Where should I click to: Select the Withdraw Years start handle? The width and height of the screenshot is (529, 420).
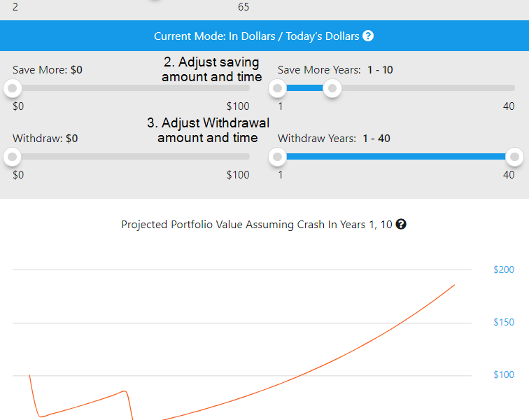pos(278,157)
